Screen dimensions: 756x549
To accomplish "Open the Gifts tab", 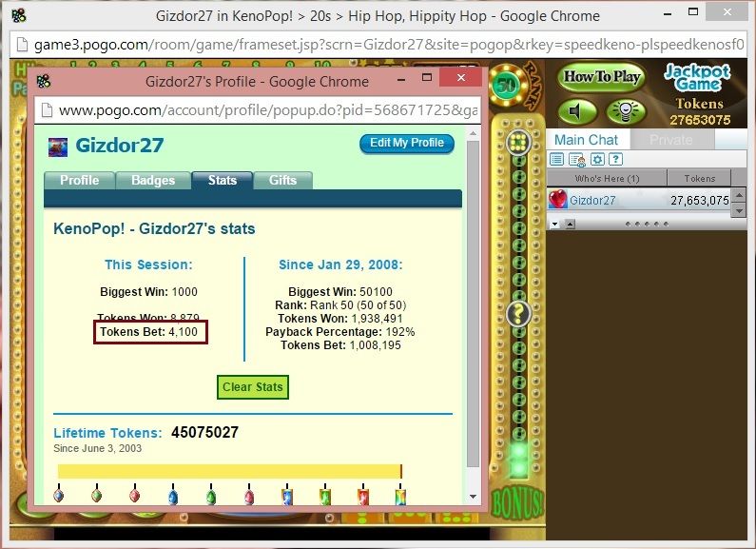I will coord(283,181).
